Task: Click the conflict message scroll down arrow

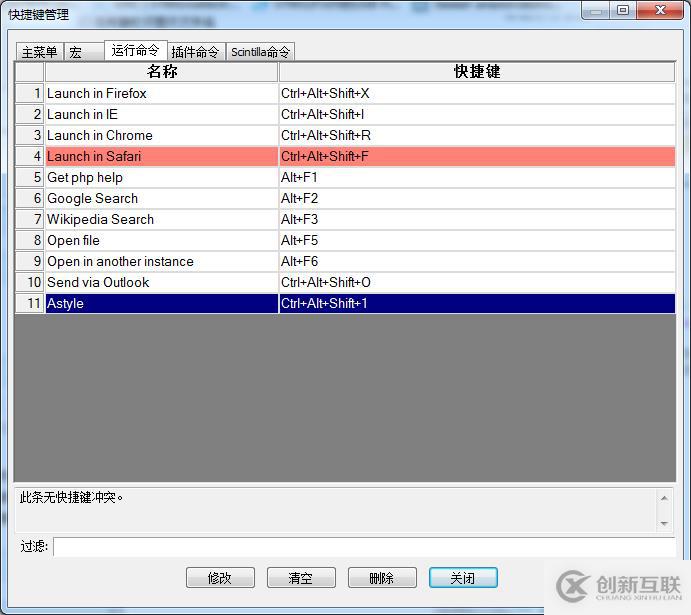Action: click(x=664, y=523)
